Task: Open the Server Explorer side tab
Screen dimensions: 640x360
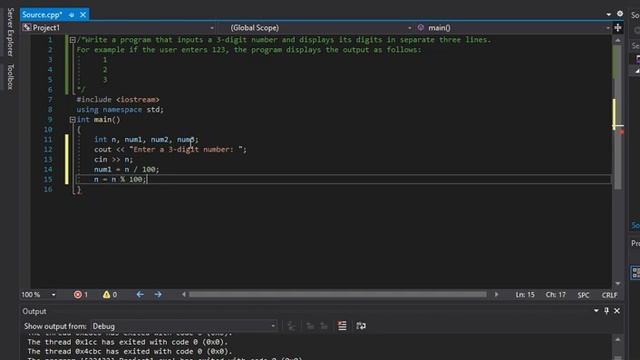Action: pyautogui.click(x=10, y=32)
